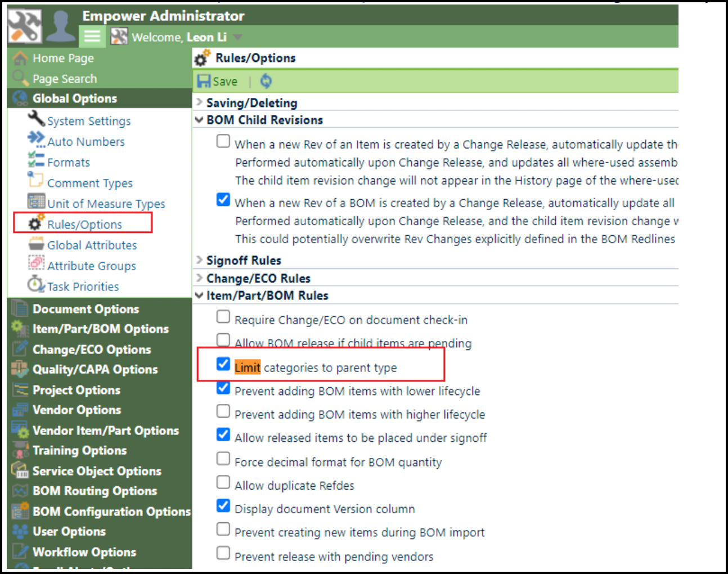This screenshot has height=574, width=728.
Task: Click the Task Priorities clock icon
Action: point(36,284)
